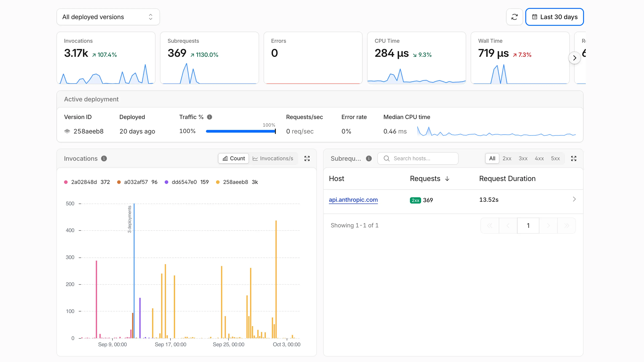
Task: Click the next arrow on metric cards carousel
Action: tap(575, 58)
